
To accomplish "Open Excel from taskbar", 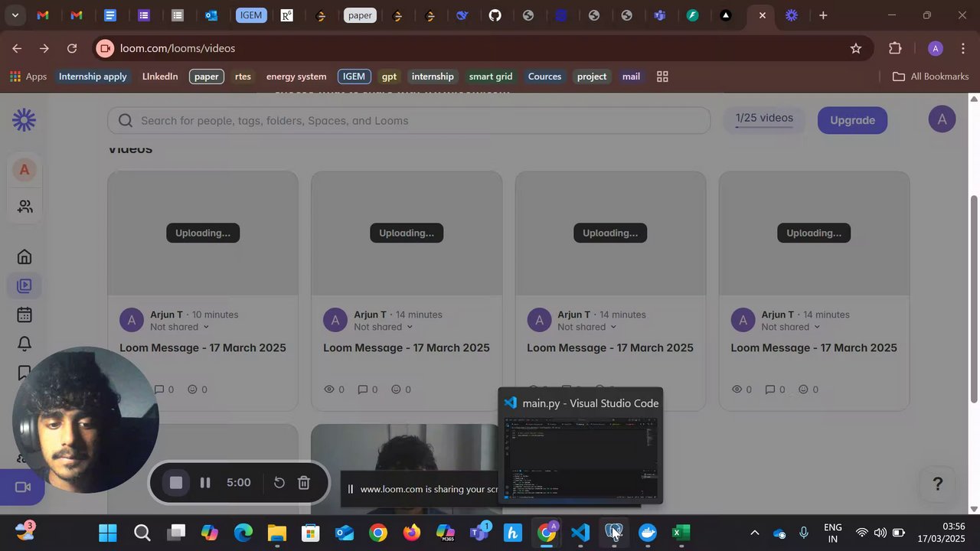I will pos(681,533).
